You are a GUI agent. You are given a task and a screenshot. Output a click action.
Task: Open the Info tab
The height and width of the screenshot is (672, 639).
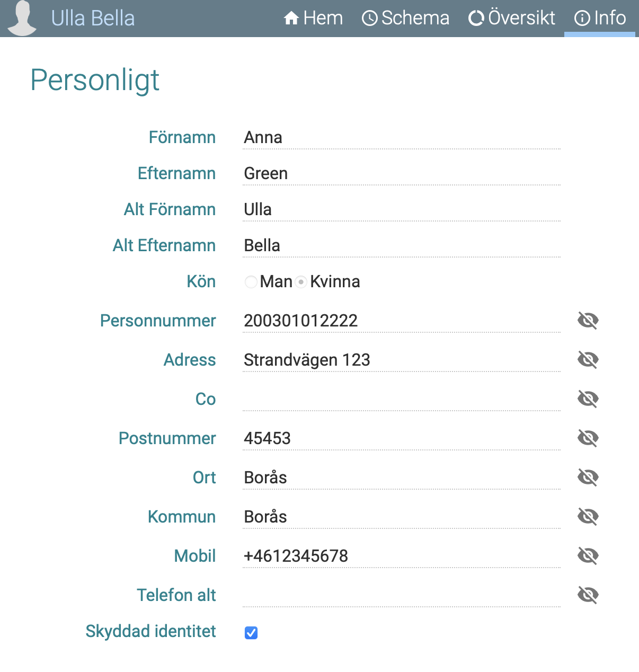pyautogui.click(x=600, y=19)
